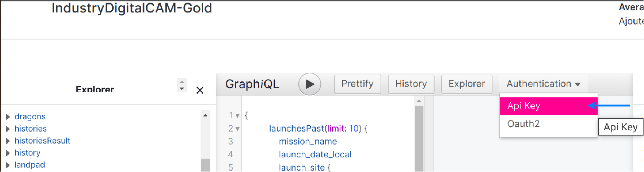The height and width of the screenshot is (172, 644).
Task: Click line number 4 in gutter
Action: coord(230,155)
